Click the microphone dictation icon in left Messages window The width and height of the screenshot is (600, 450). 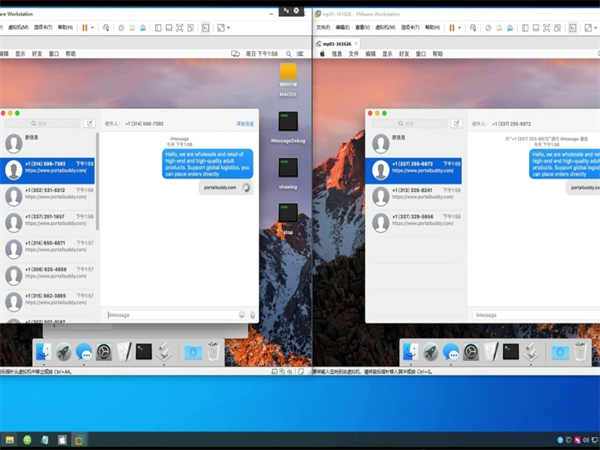pos(252,314)
